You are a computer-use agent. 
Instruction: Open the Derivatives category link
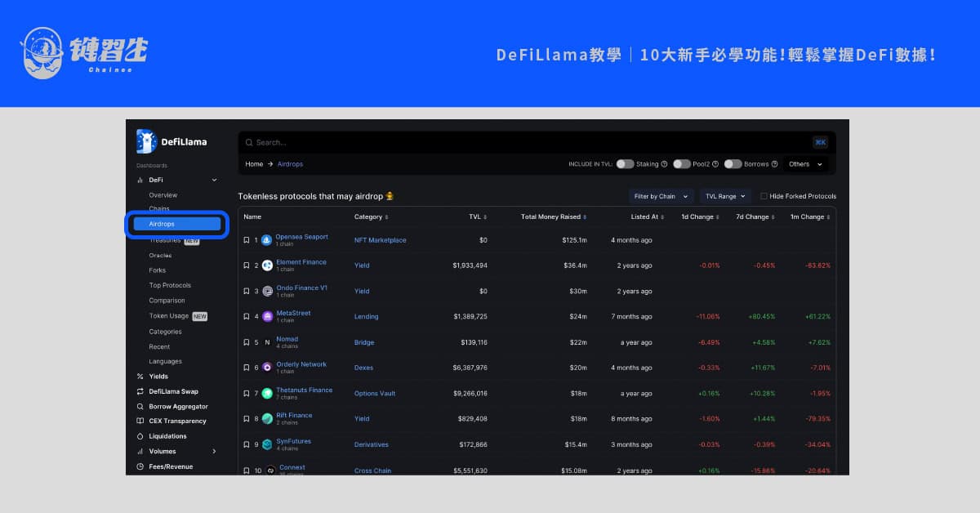(372, 444)
